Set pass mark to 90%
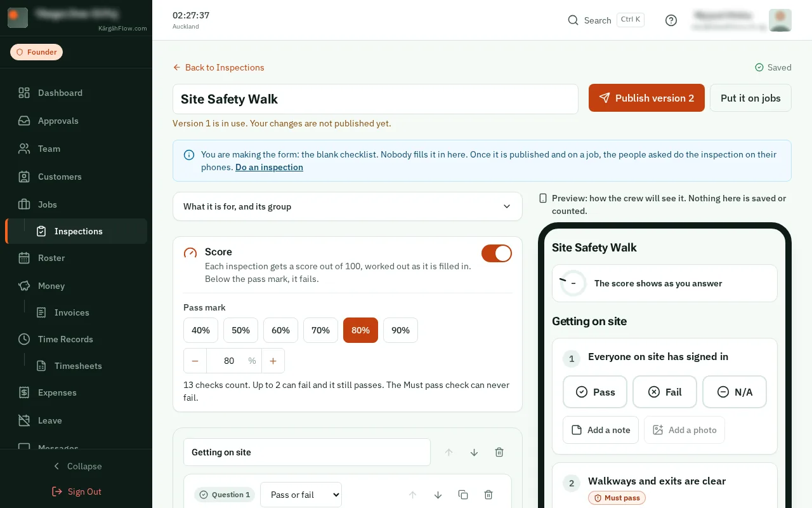812x508 pixels. tap(400, 330)
